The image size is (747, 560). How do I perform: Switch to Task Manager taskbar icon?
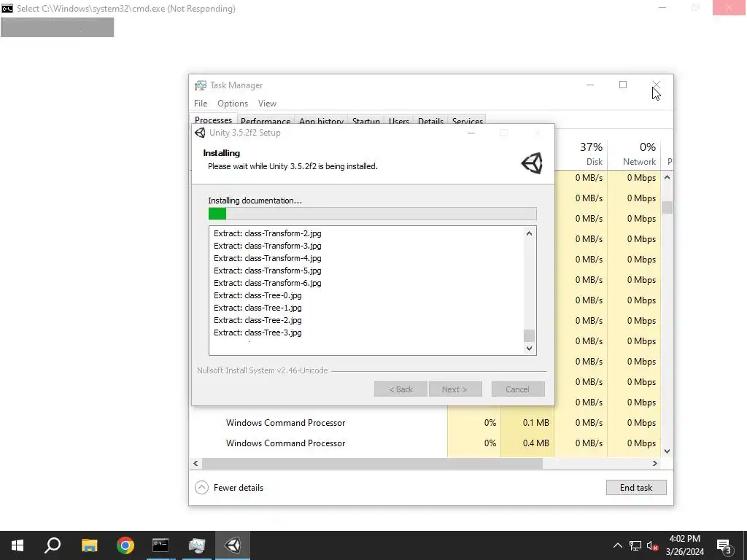click(x=196, y=545)
